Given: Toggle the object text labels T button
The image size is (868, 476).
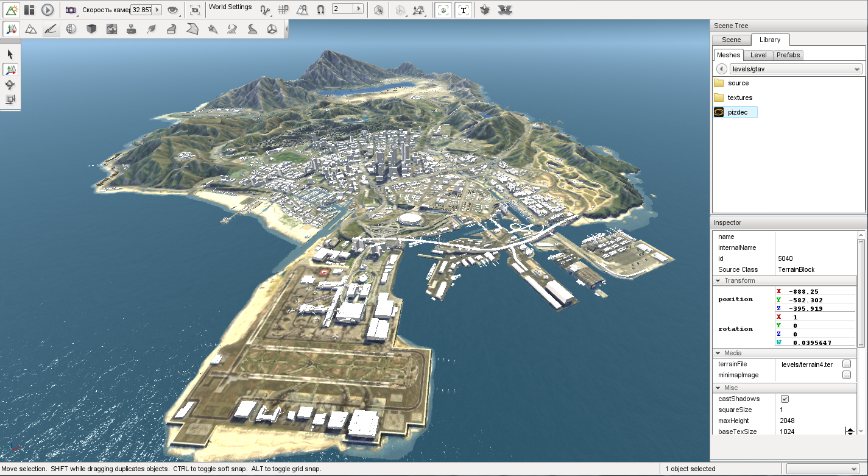Looking at the screenshot, I should click(x=464, y=10).
